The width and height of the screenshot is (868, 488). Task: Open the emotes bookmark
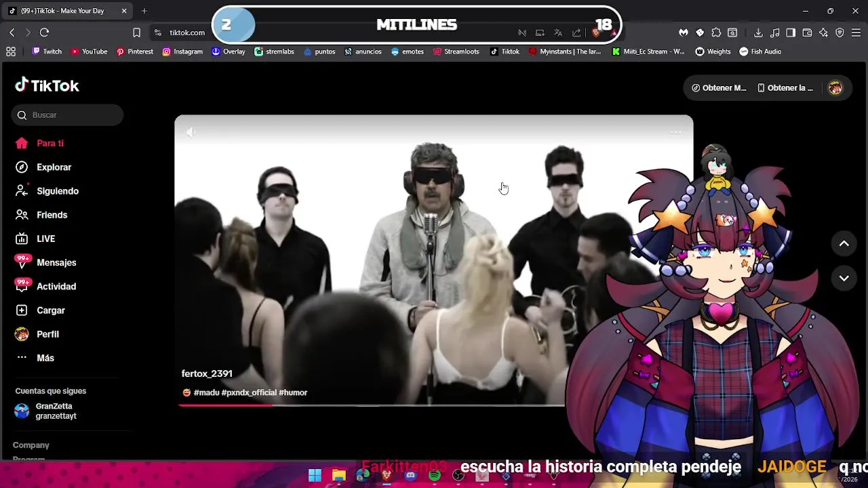pos(407,52)
